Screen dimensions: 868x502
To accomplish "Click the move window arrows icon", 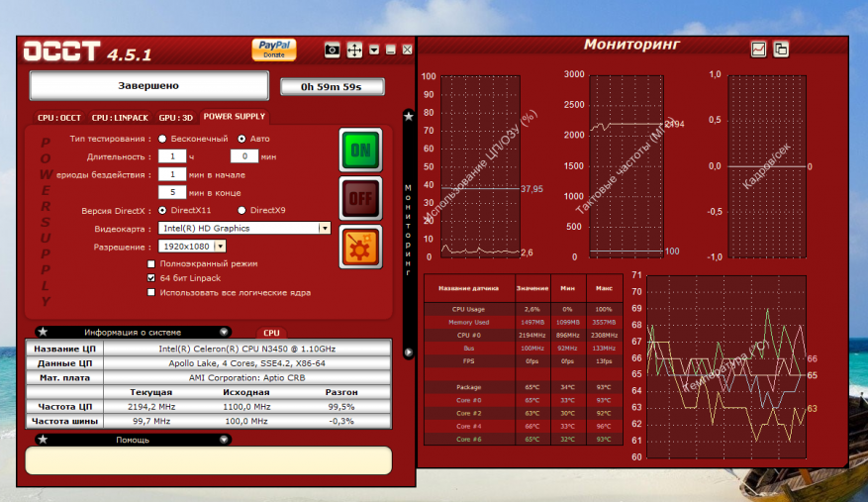I will (x=354, y=50).
